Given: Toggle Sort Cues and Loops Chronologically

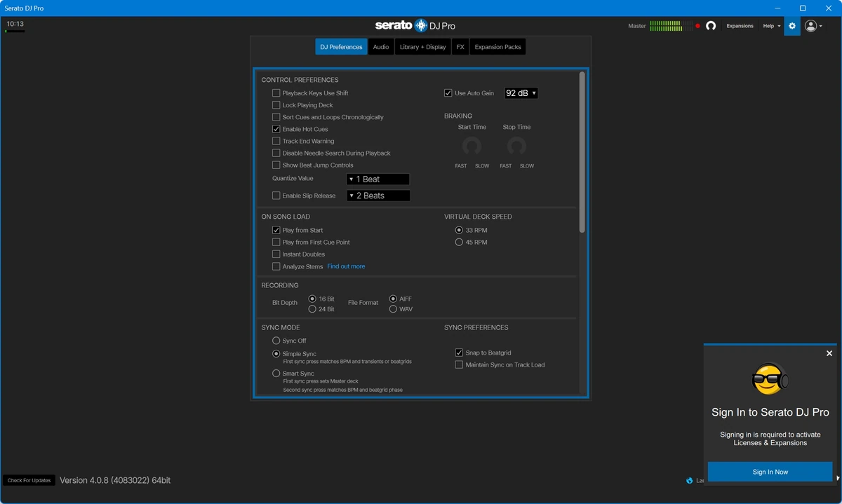Looking at the screenshot, I should coord(276,117).
